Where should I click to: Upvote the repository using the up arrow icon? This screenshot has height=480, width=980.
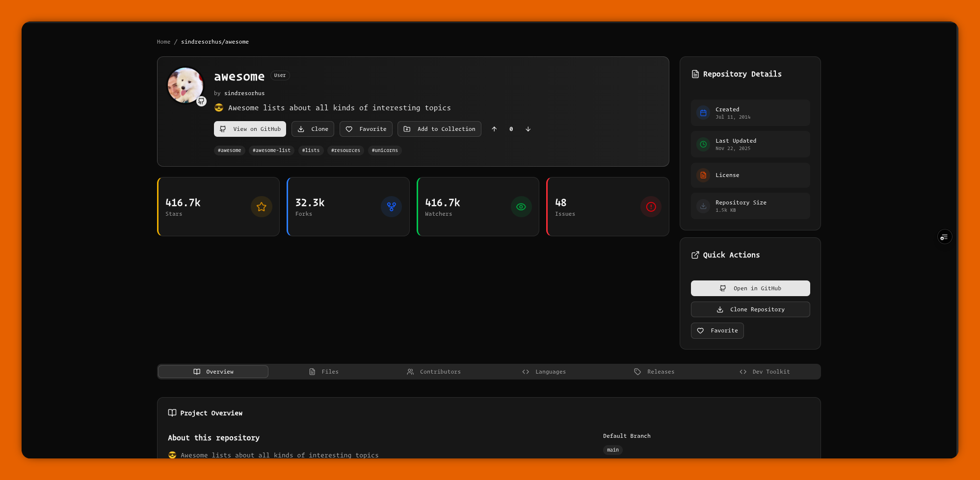click(x=494, y=129)
